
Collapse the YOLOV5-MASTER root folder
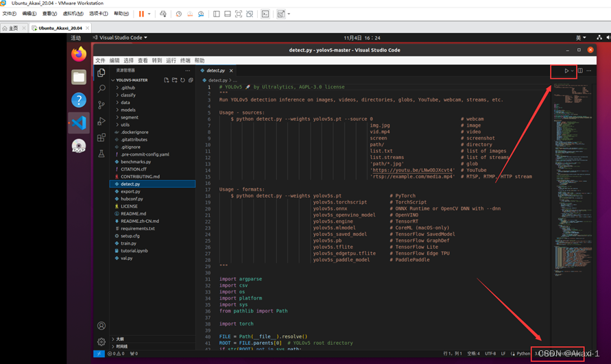click(x=132, y=80)
